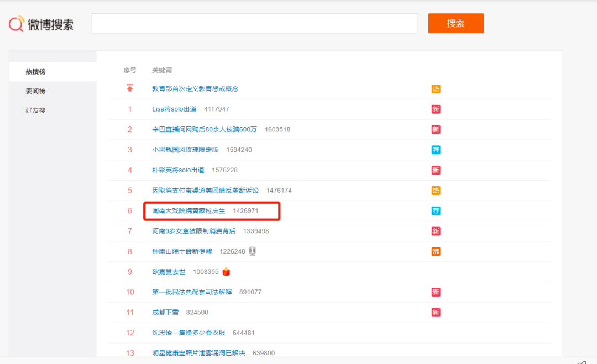Click the Weibo search logo icon
597x364 pixels.
pos(17,24)
